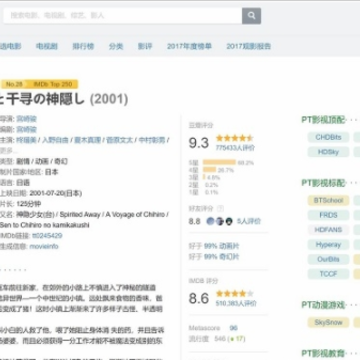This screenshot has width=360, height=360.
Task: Open the 99% 奇幻片 comparison link
Action: coord(222,257)
